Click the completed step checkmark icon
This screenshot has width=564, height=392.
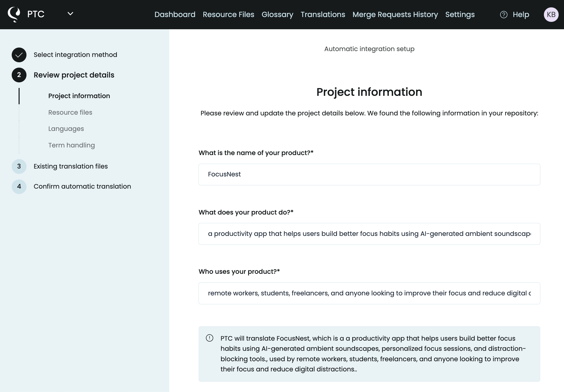click(x=19, y=55)
